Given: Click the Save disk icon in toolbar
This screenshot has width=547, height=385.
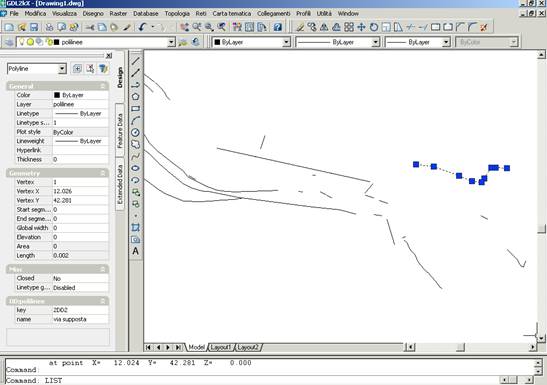Looking at the screenshot, I should (34, 27).
